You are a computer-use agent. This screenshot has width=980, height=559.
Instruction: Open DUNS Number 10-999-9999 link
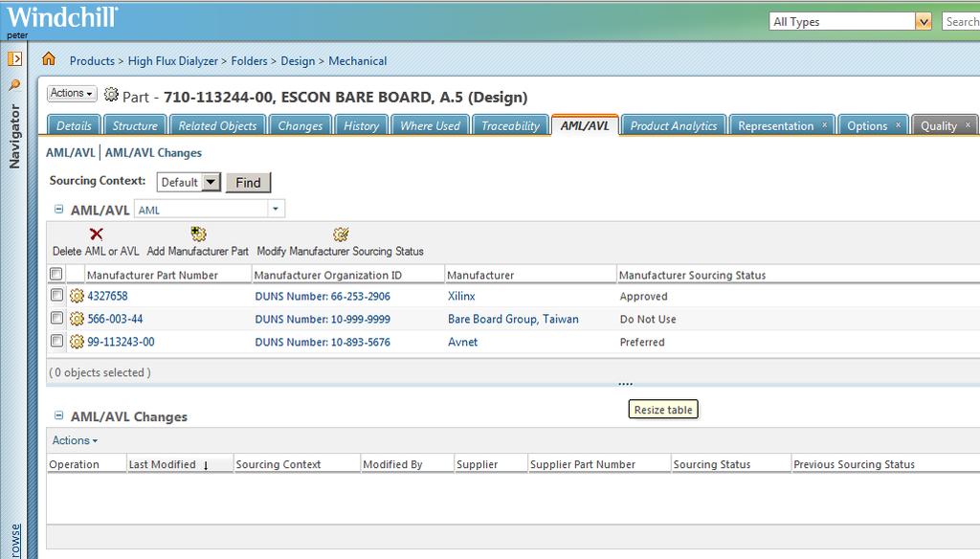coord(323,320)
